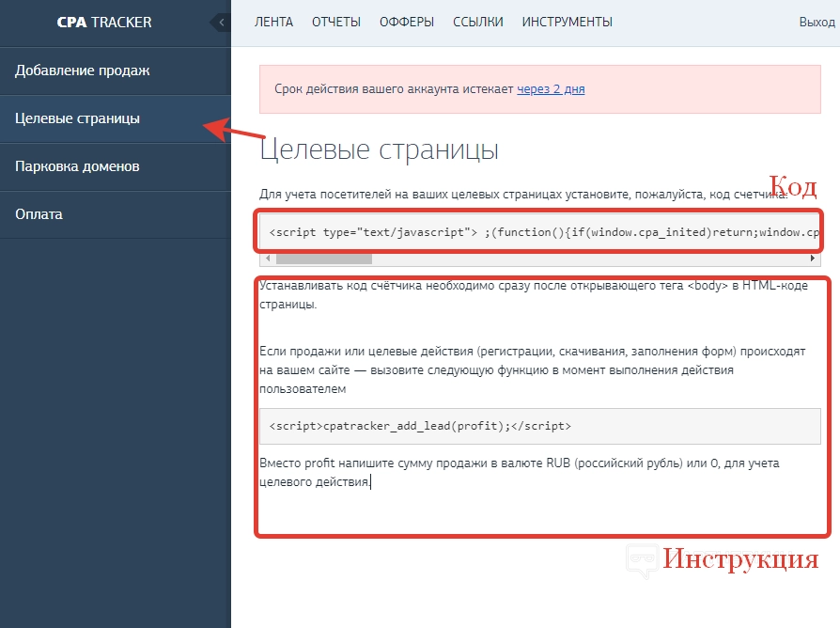The width and height of the screenshot is (840, 628).
Task: Click the counter script code field
Action: [540, 232]
